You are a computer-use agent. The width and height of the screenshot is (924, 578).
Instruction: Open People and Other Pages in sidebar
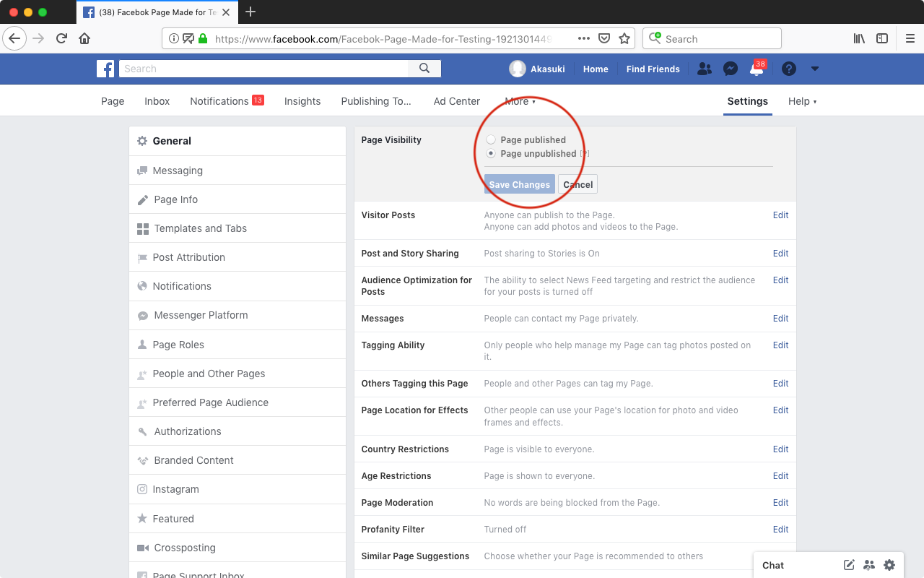(x=237, y=374)
